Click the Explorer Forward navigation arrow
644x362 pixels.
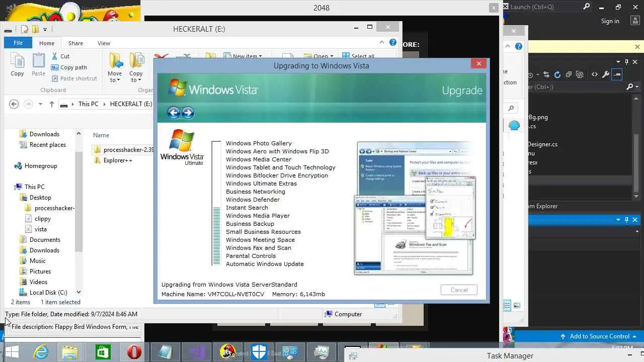[x=28, y=104]
